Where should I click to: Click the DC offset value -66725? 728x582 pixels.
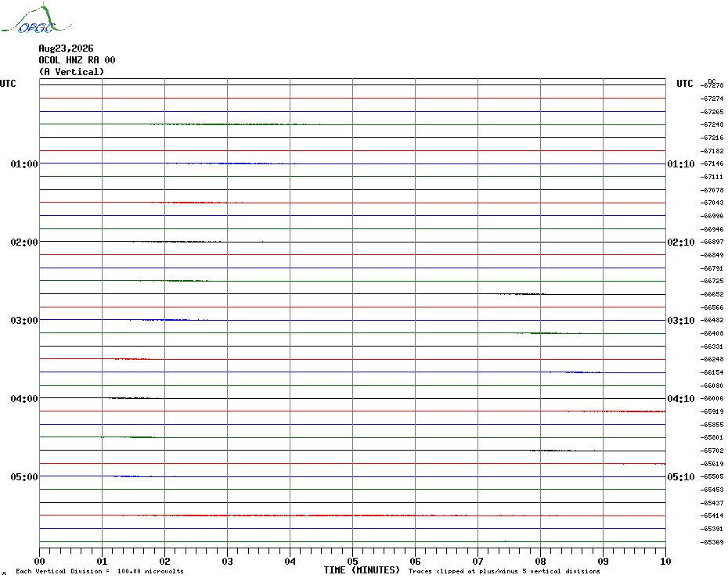point(712,282)
